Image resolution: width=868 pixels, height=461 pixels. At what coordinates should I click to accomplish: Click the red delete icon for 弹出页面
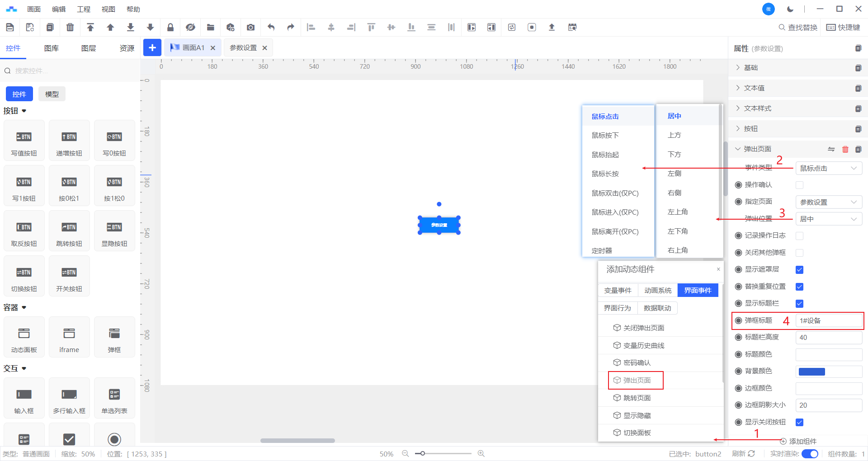tap(845, 149)
